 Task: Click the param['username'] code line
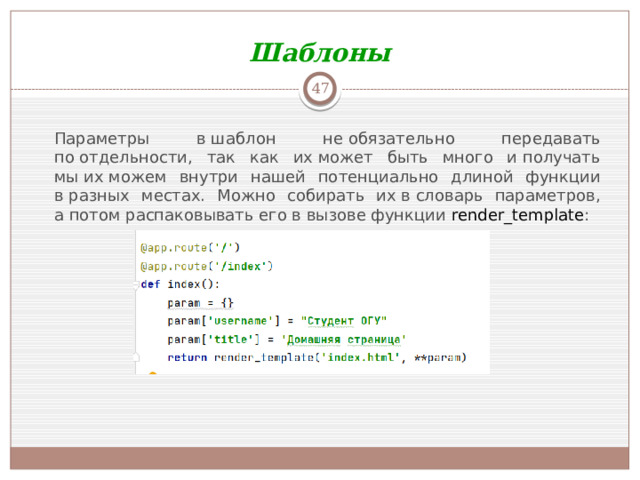coord(277,321)
